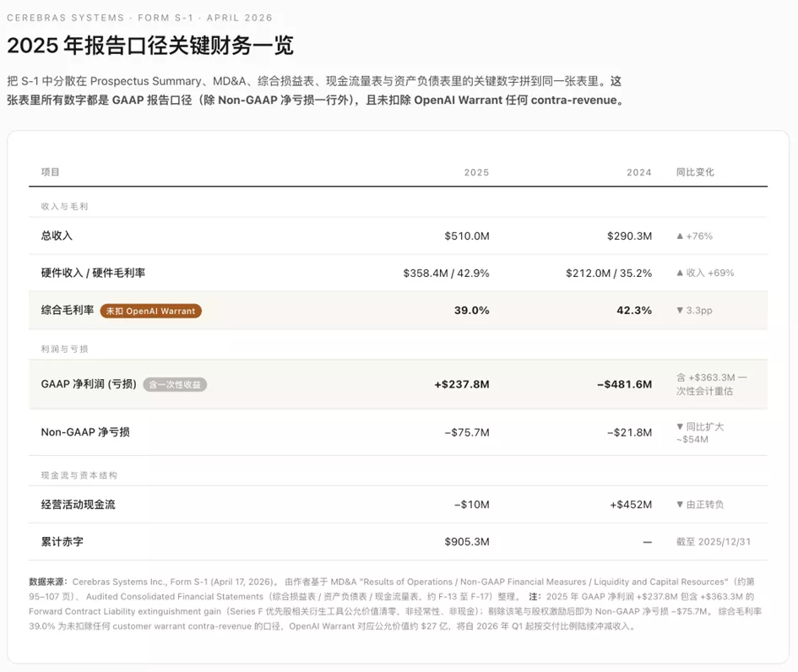Click the 经营活动现金流 row label
This screenshot has width=798, height=672.
(79, 505)
